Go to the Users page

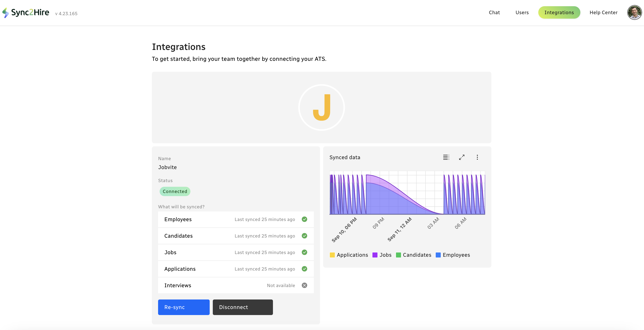[x=522, y=12]
